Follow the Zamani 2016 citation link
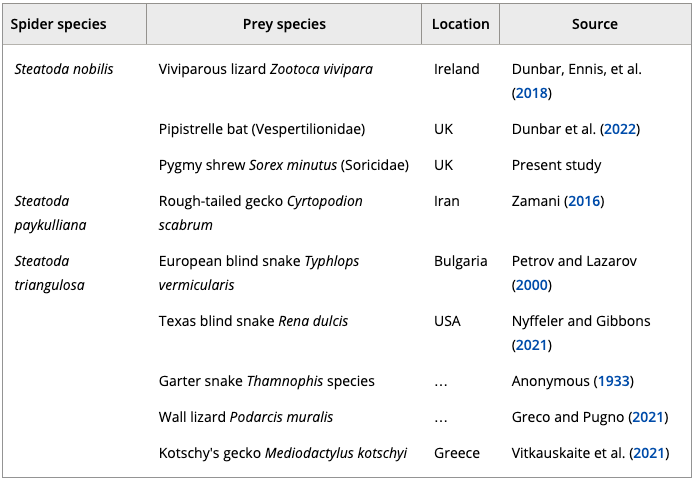This screenshot has height=480, width=695. tap(585, 201)
